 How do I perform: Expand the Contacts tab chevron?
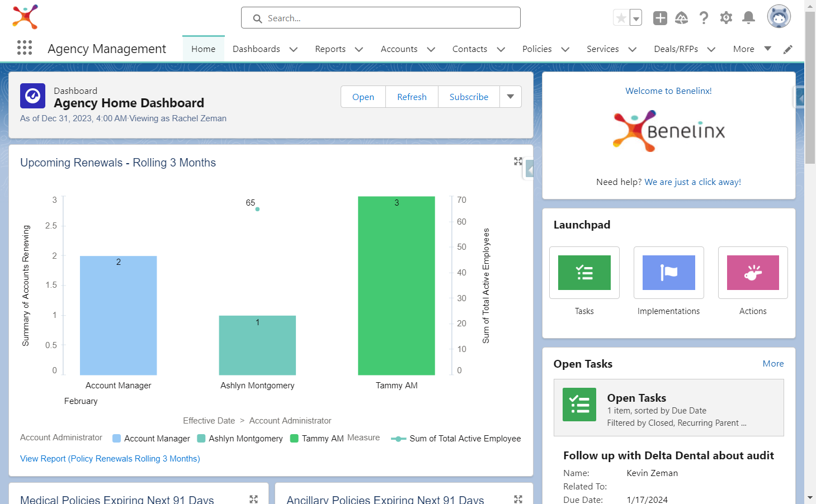[501, 49]
